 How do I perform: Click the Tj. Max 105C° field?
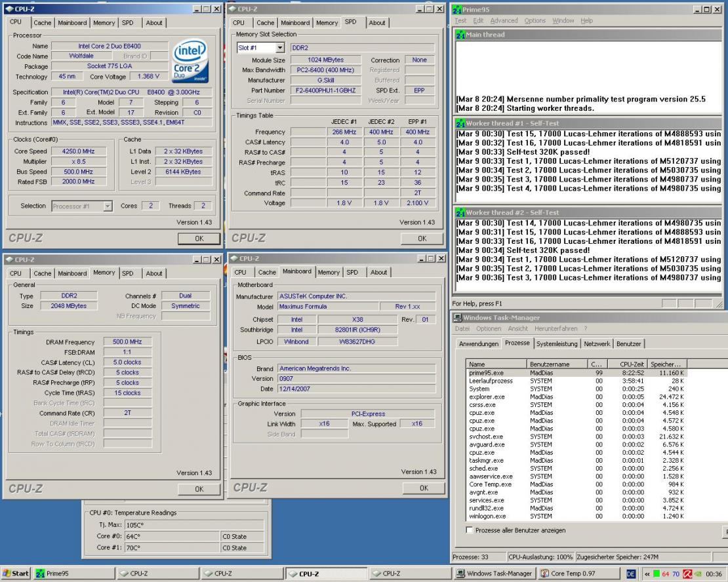point(194,525)
